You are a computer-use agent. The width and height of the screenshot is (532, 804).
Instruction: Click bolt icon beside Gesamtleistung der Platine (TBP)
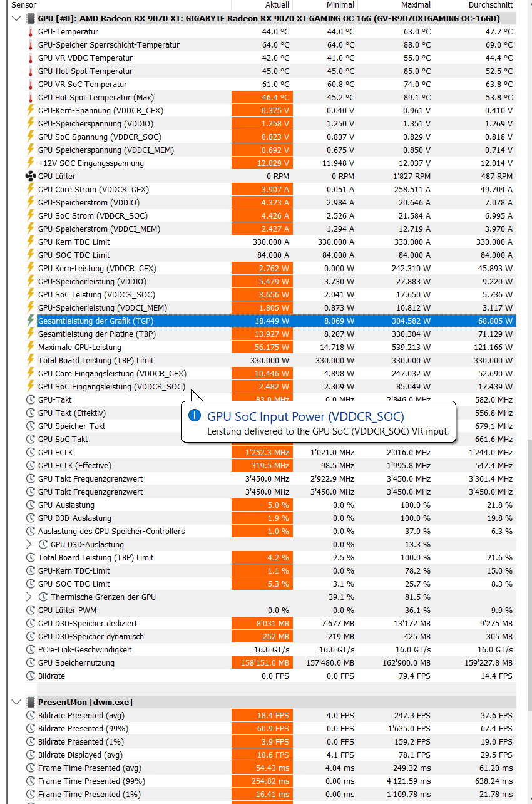30,334
